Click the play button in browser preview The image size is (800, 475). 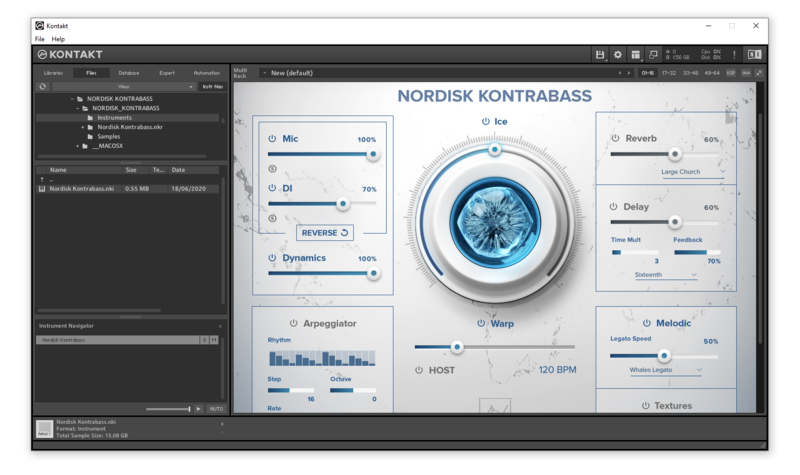coord(199,409)
